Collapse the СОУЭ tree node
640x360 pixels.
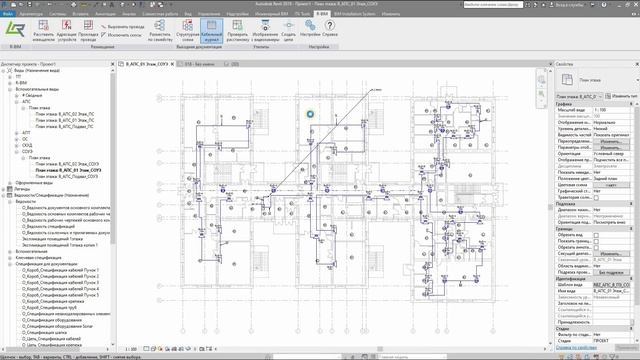pos(17,152)
